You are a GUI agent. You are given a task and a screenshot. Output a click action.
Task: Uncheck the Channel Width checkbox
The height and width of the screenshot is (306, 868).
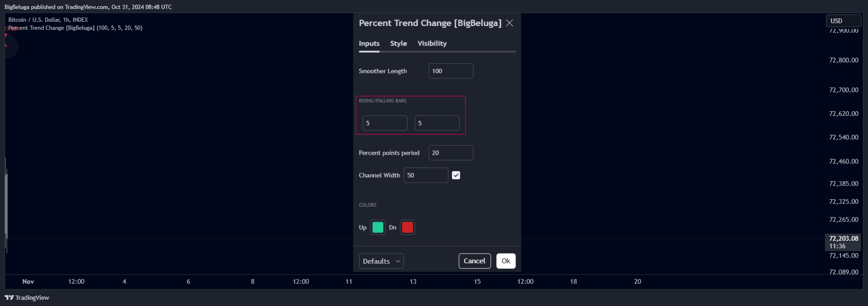(456, 175)
